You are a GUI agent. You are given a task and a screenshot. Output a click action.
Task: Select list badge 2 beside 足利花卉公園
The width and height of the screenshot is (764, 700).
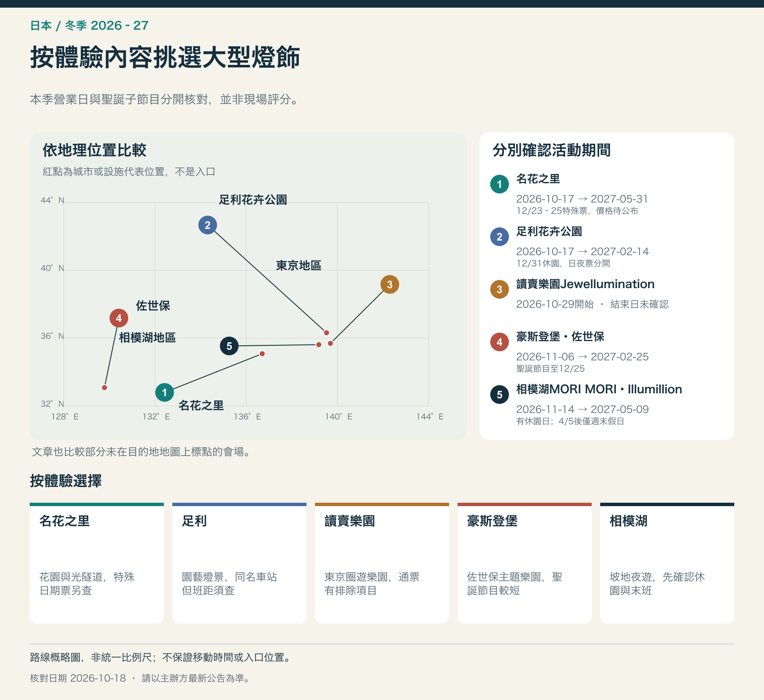(x=500, y=237)
